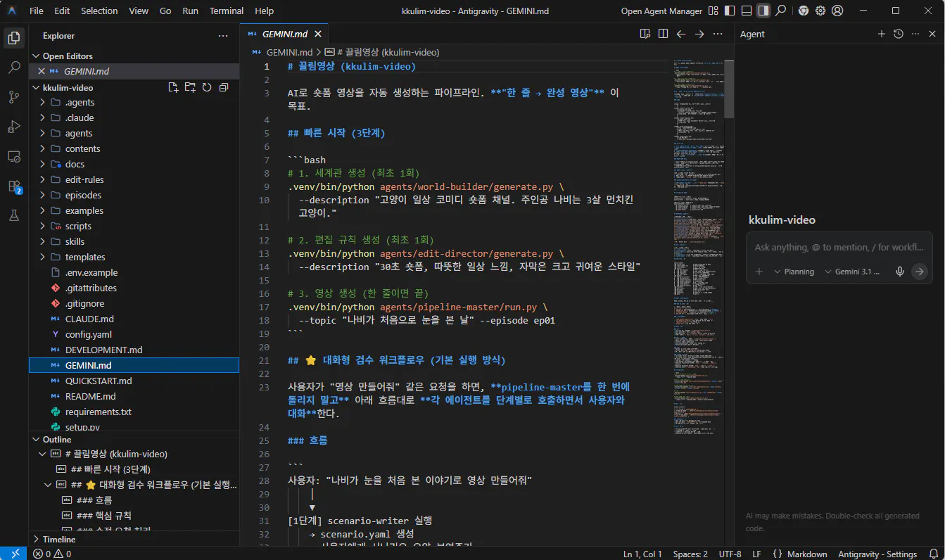Image resolution: width=945 pixels, height=560 pixels.
Task: Open notifications bell in status bar
Action: 933,554
